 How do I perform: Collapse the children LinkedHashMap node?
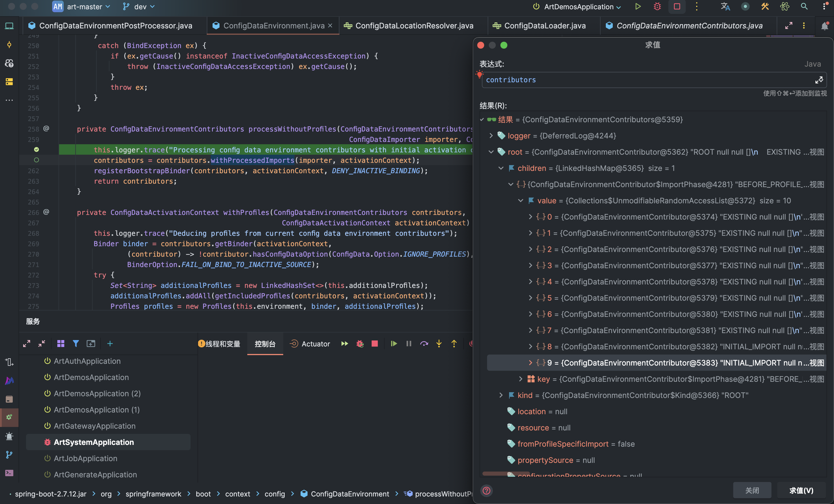tap(501, 168)
